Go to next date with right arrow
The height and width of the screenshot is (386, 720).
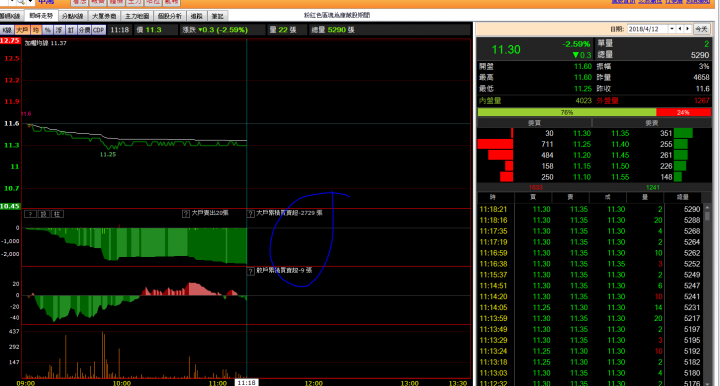click(x=687, y=29)
